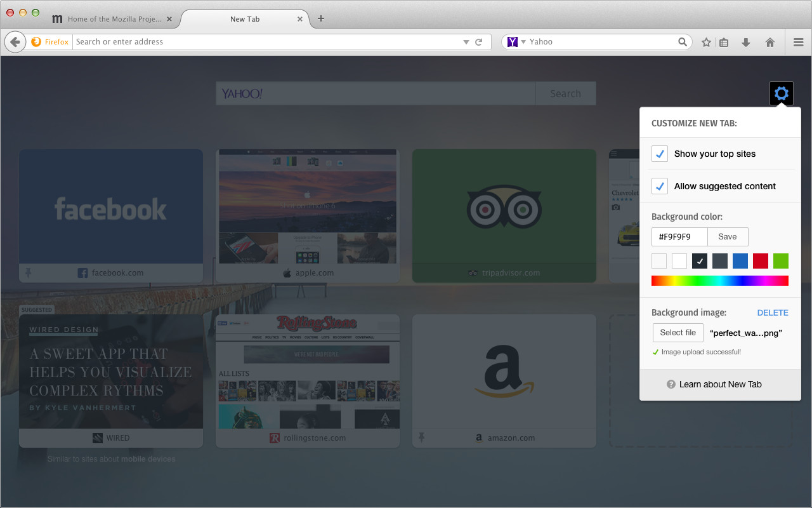Click pin icon on amazon.com tile

coord(421,438)
